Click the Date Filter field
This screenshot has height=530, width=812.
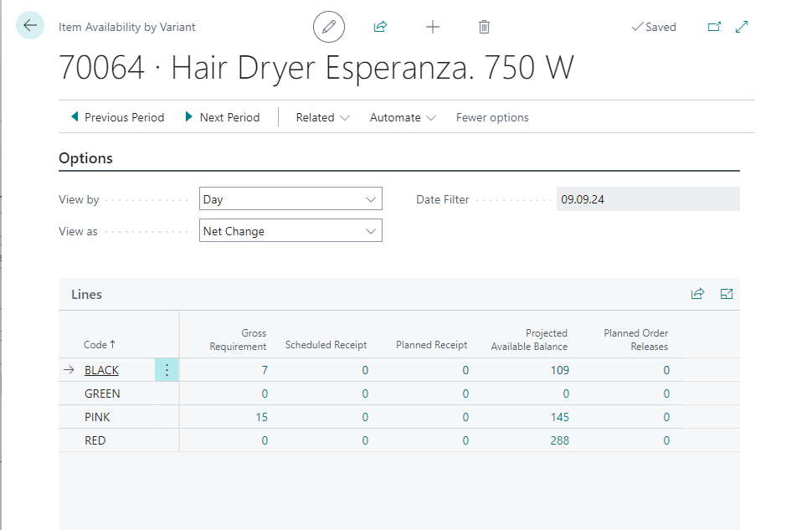coord(648,199)
